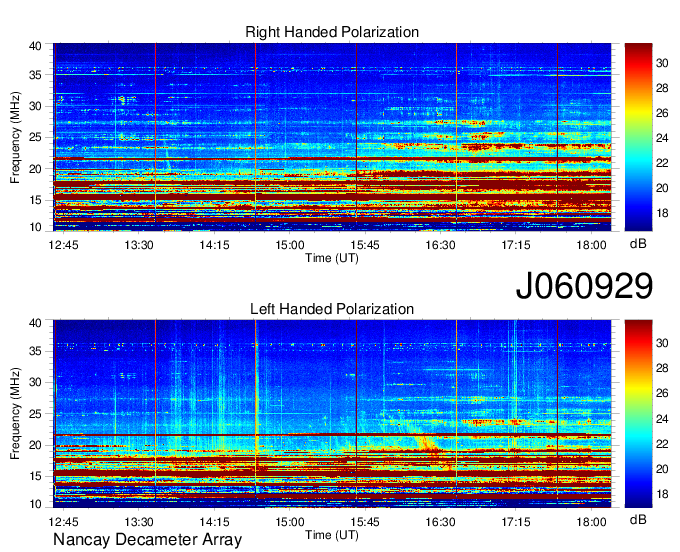Click the 28 value on top colorbar
This screenshot has height=552, width=680.
coord(662,88)
